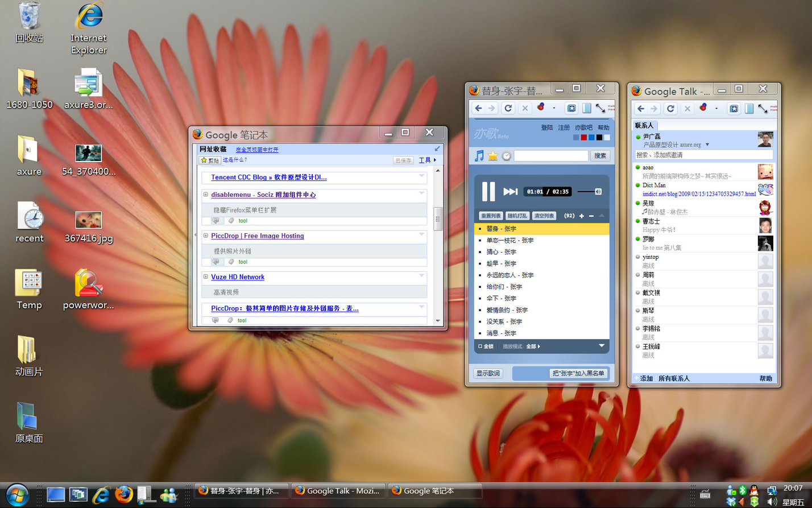Select the black skin color swatch
This screenshot has height=508, width=812.
[x=599, y=137]
